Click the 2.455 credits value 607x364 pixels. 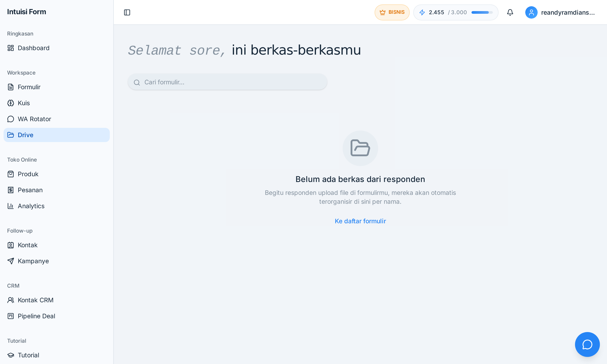click(x=436, y=12)
